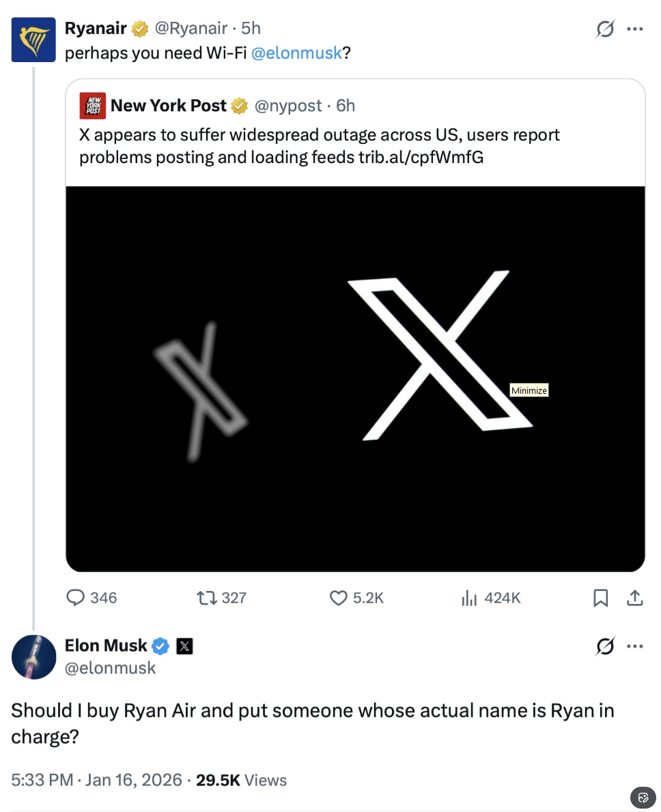
Task: Open the Ryanair profile avatar
Action: click(x=33, y=40)
